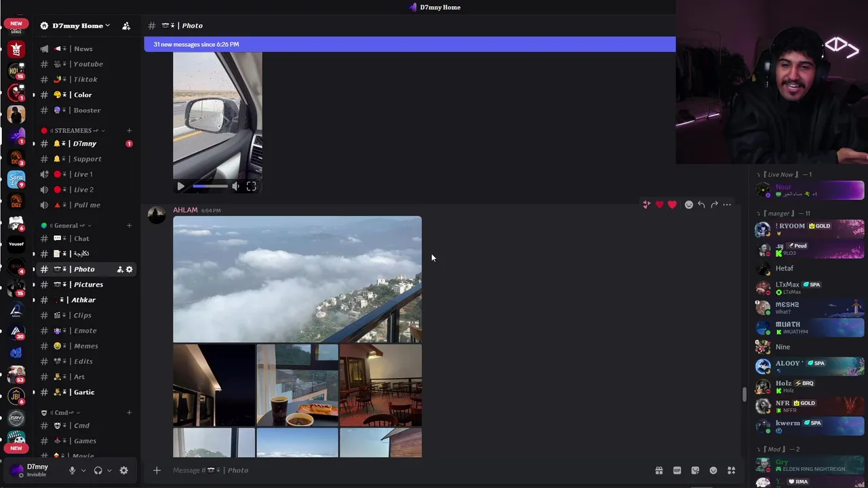Open the large clouds-over-mountain photo

click(297, 279)
